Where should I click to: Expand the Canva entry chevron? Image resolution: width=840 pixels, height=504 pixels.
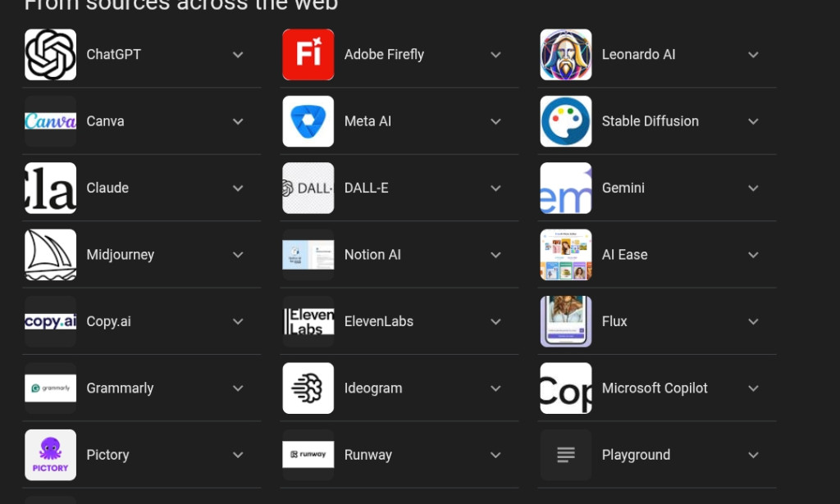click(x=238, y=121)
